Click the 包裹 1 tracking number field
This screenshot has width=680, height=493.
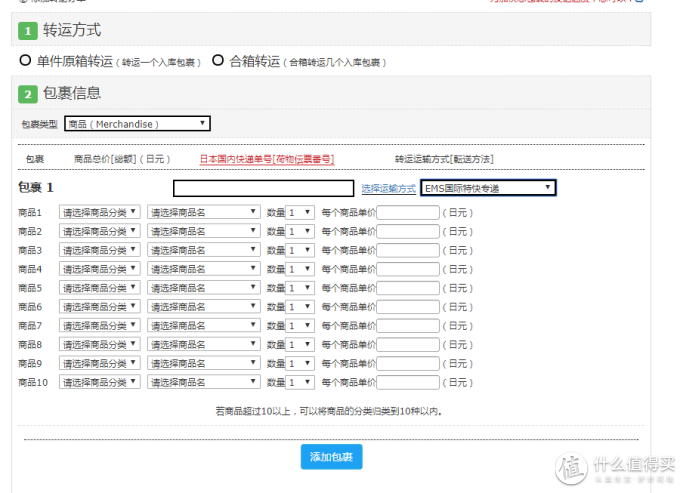click(x=263, y=188)
